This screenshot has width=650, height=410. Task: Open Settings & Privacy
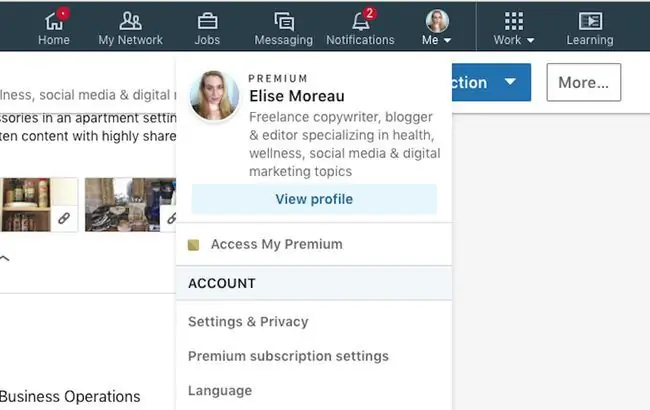[248, 322]
